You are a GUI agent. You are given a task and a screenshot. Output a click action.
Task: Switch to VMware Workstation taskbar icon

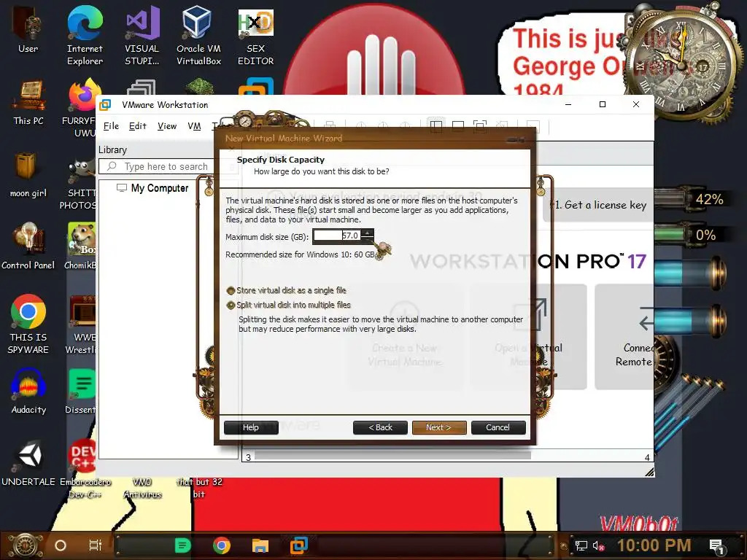tap(299, 545)
